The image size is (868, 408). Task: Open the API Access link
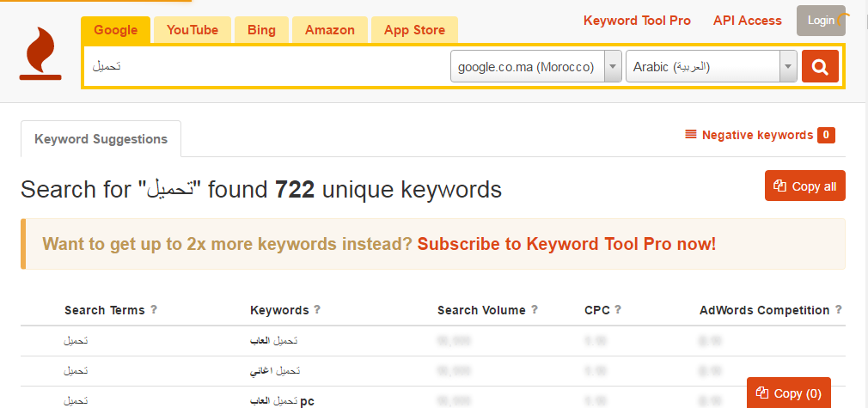coord(748,20)
